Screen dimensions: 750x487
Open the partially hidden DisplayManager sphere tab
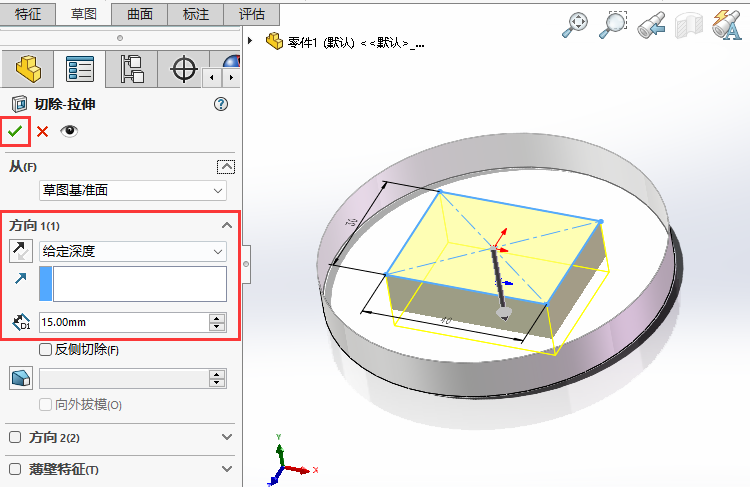231,61
